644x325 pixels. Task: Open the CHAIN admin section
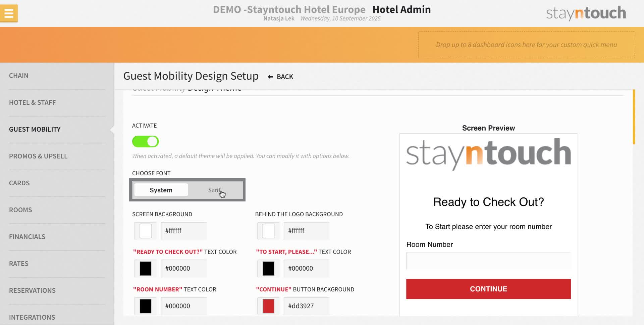[x=19, y=76]
